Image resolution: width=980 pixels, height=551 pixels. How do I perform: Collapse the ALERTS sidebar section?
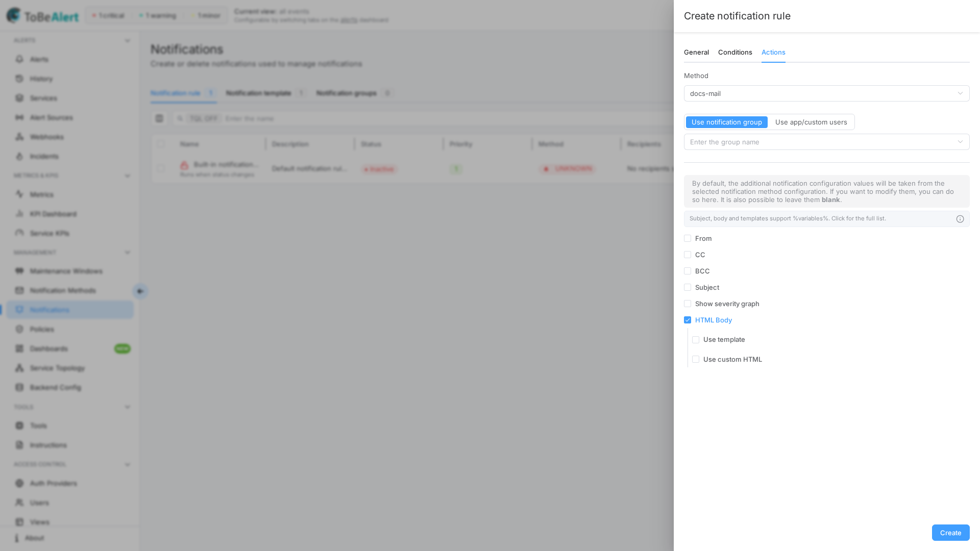point(128,40)
